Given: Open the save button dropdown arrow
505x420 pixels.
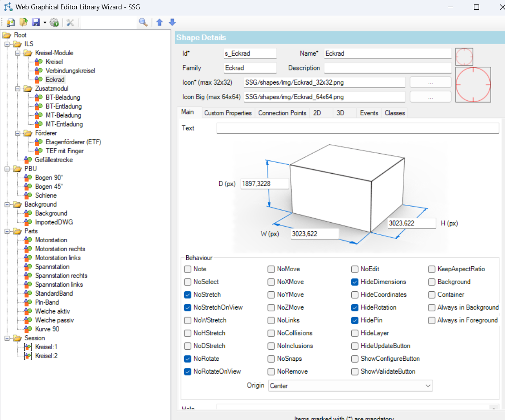Looking at the screenshot, I should [x=45, y=23].
